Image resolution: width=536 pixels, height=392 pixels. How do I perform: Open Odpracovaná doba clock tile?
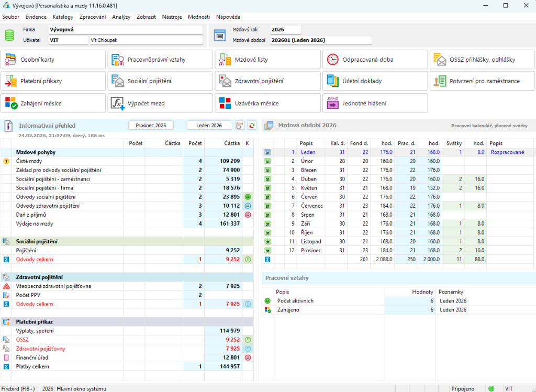(375, 60)
